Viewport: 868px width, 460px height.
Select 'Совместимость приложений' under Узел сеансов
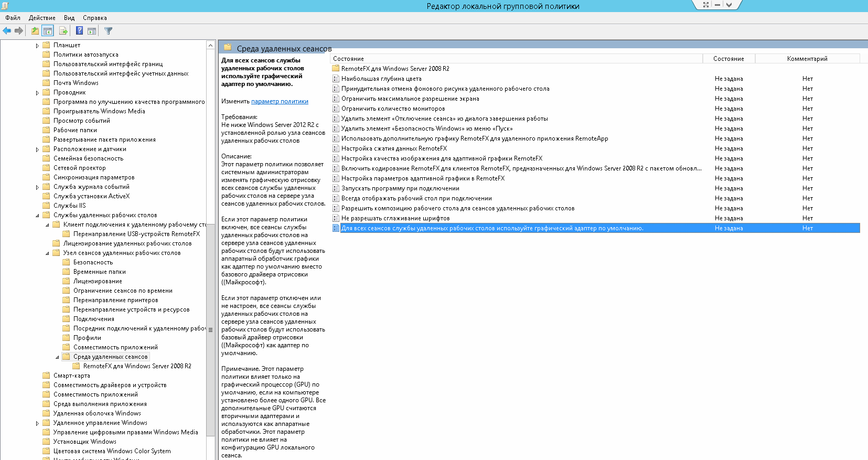[x=115, y=347]
